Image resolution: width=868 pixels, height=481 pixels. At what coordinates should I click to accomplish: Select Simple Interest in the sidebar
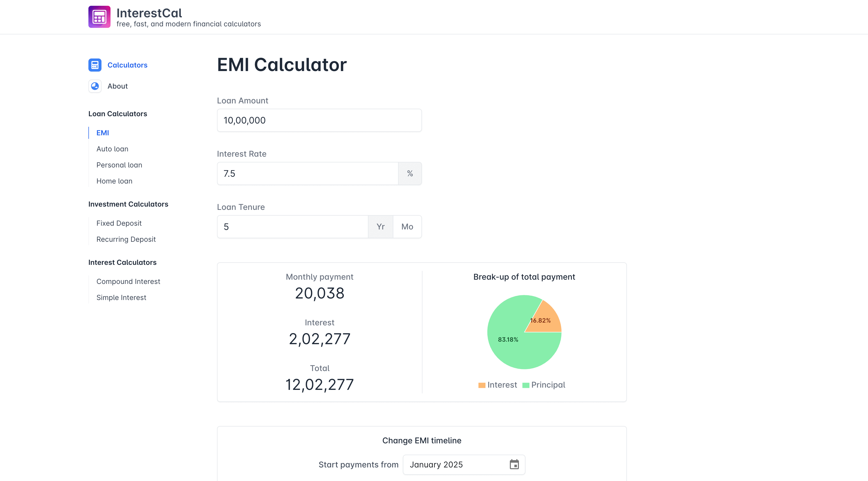[x=121, y=298]
